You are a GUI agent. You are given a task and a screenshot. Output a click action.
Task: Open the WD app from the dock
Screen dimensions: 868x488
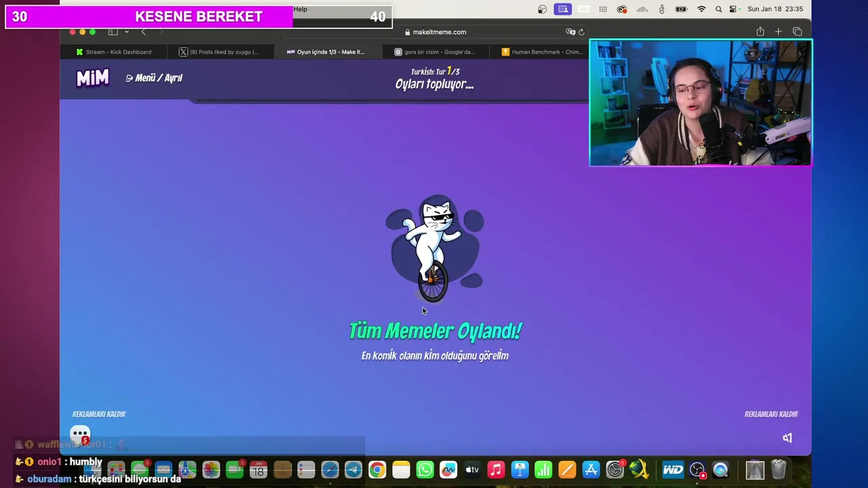tap(673, 470)
